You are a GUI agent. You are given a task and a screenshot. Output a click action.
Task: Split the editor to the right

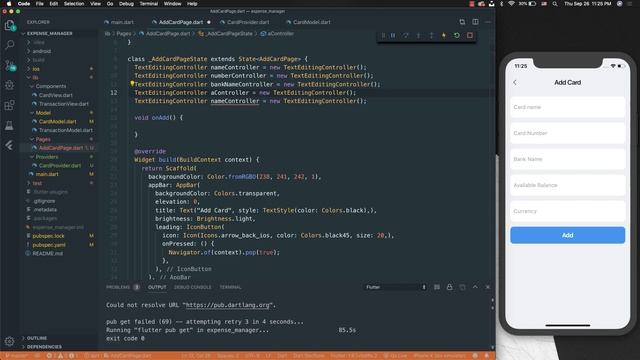coord(475,22)
